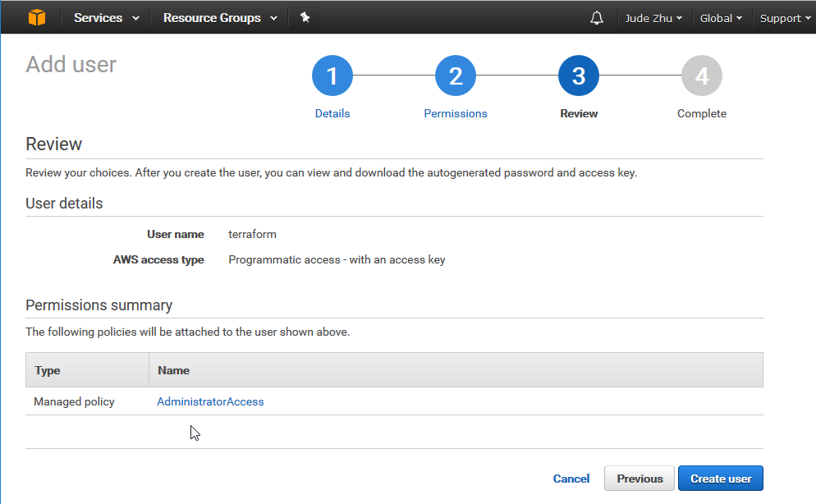
Task: Open the notifications bell
Action: (x=597, y=18)
